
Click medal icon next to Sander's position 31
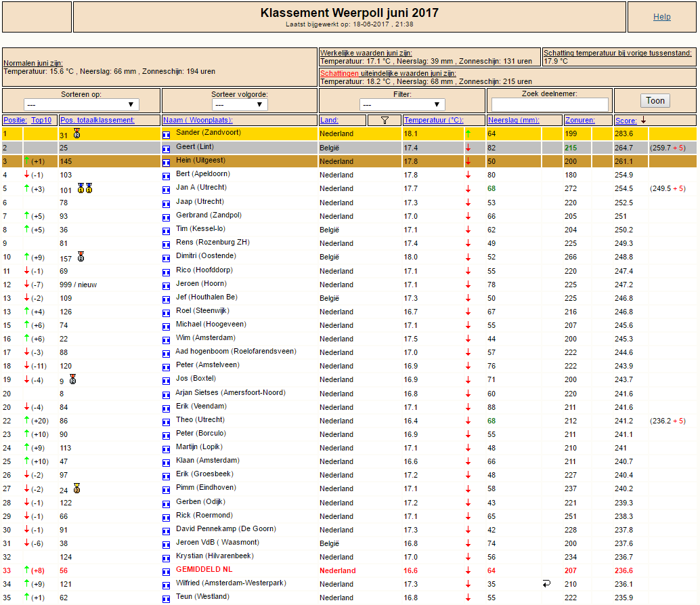76,133
